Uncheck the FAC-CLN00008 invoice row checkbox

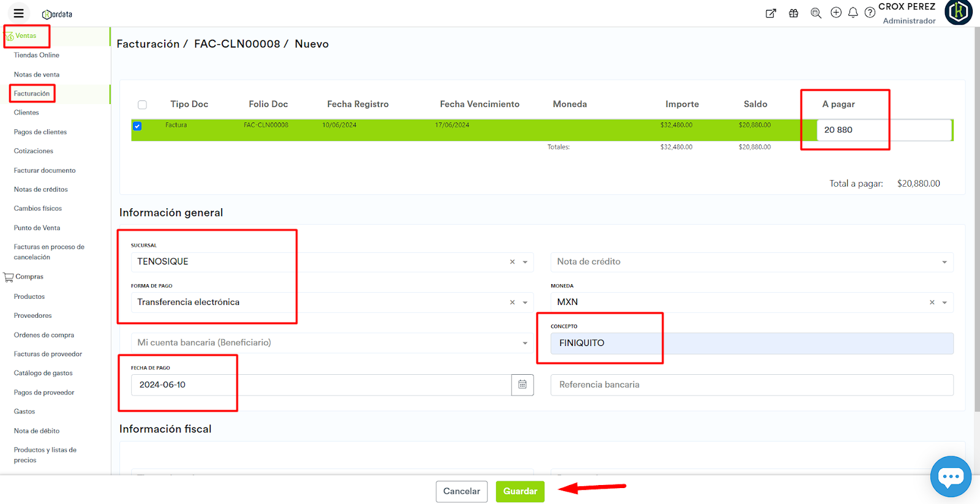pos(137,126)
